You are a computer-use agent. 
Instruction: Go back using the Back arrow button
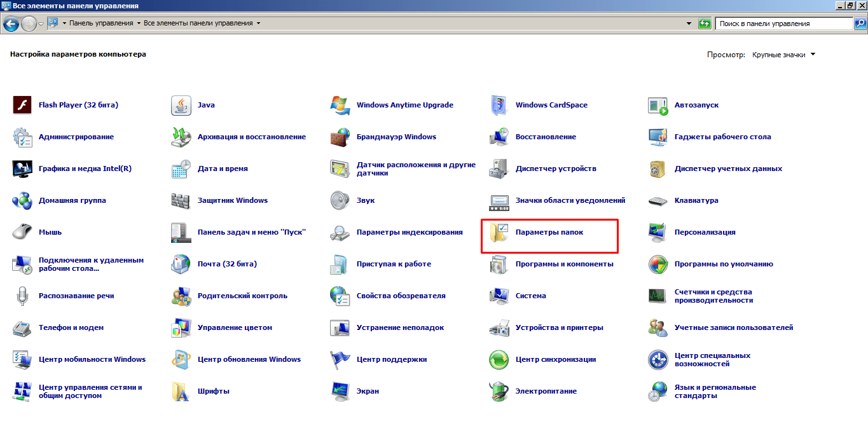tap(11, 24)
